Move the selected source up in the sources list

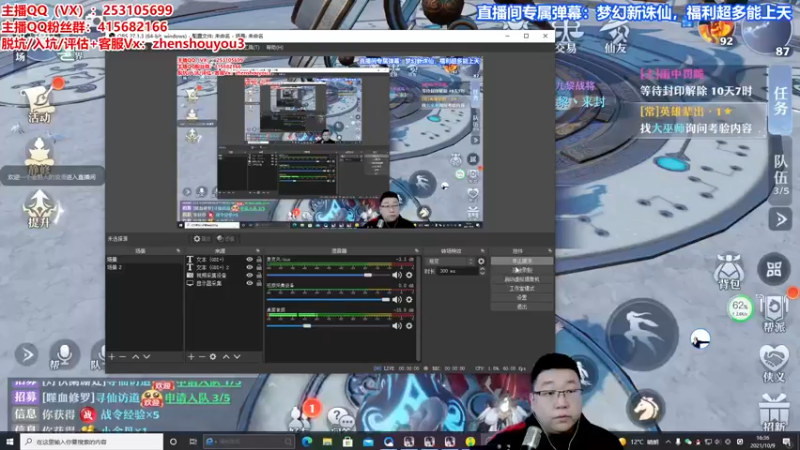pyautogui.click(x=226, y=357)
